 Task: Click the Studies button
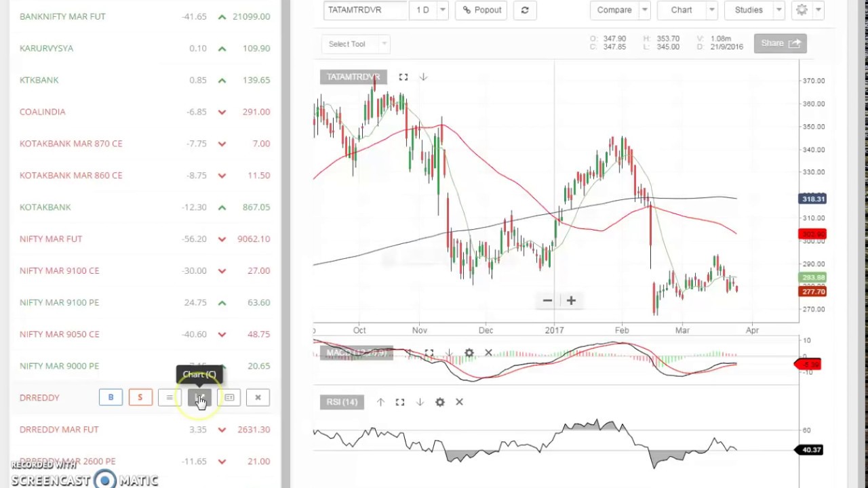tap(749, 10)
